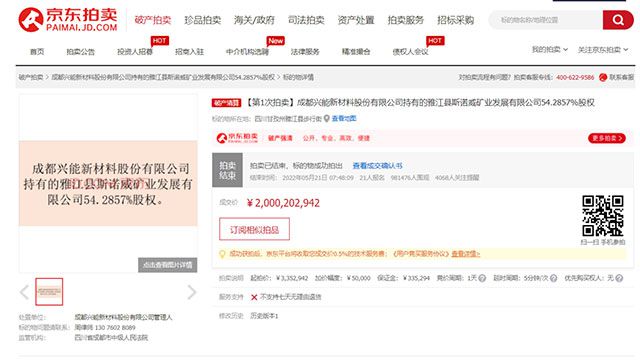Image resolution: width=640 pixels, height=362 pixels.
Task: Expand the 我的拍卖 dropdown
Action: tap(549, 49)
